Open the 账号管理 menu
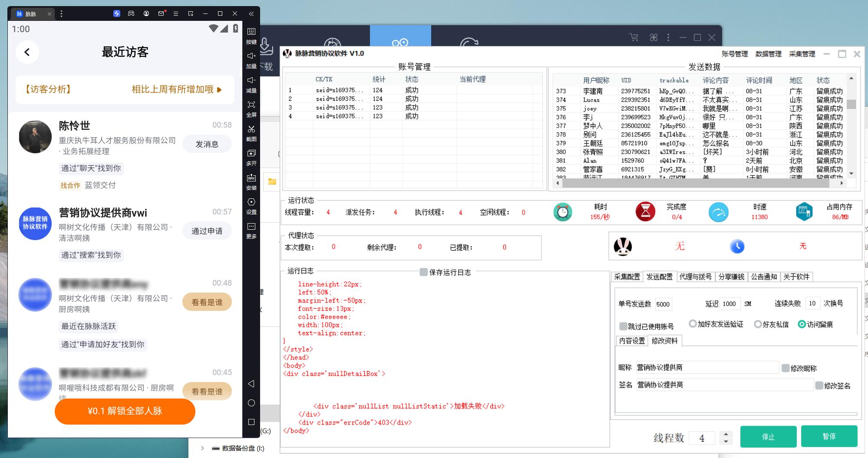Viewport: 868px width, 458px height. 735,54
